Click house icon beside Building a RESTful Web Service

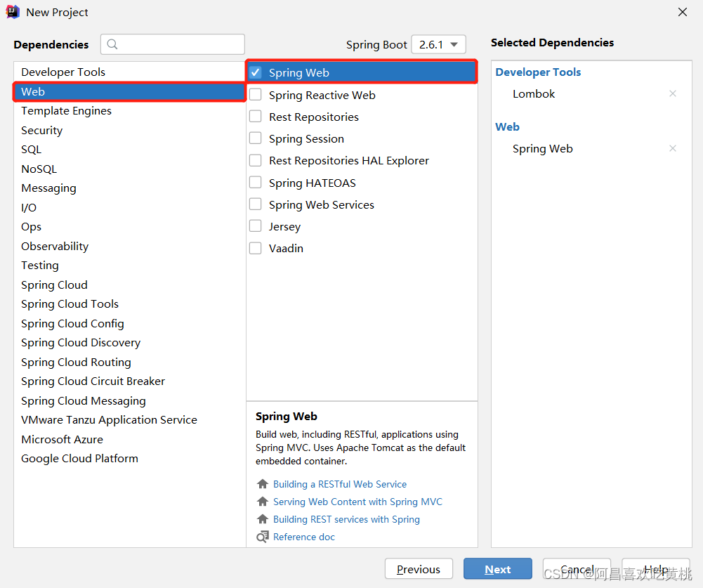263,484
